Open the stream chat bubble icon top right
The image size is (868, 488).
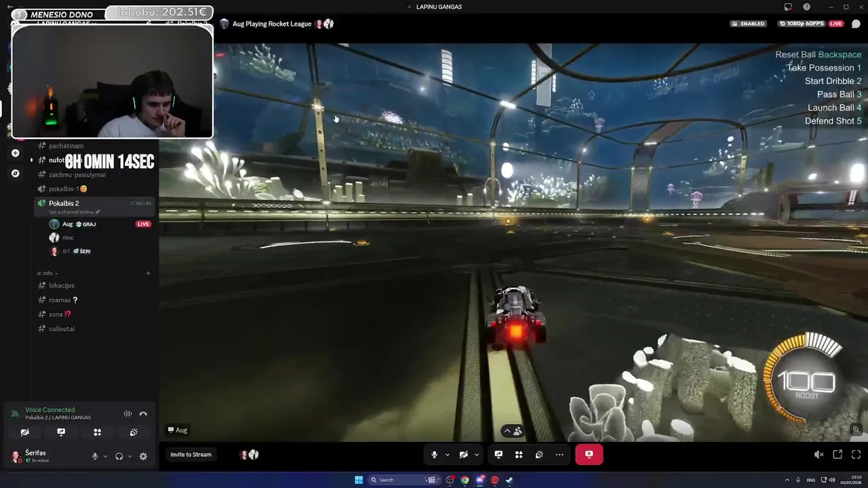(x=856, y=24)
